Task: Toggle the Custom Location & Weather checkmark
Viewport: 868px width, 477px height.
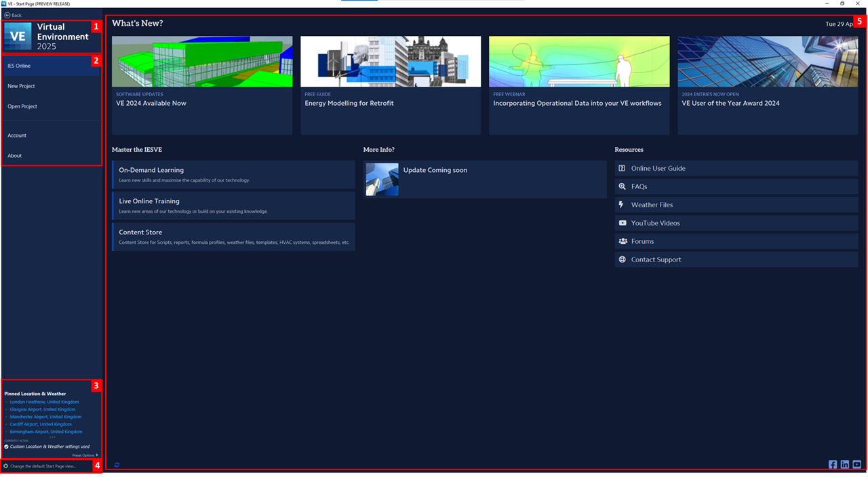Action: (6, 447)
